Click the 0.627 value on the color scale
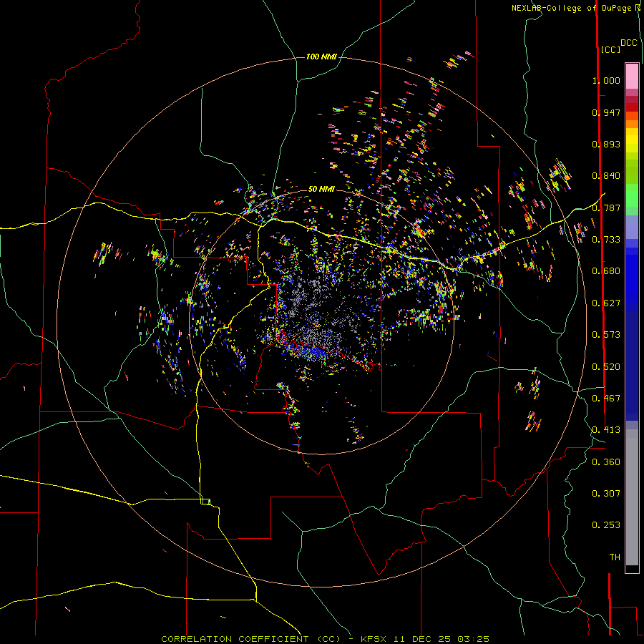This screenshot has width=644, height=644. tap(606, 303)
